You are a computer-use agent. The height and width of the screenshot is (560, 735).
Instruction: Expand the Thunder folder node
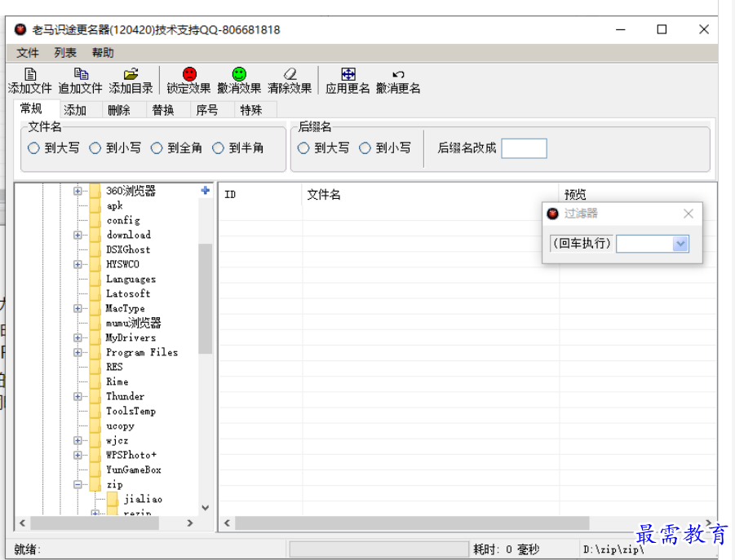click(77, 397)
